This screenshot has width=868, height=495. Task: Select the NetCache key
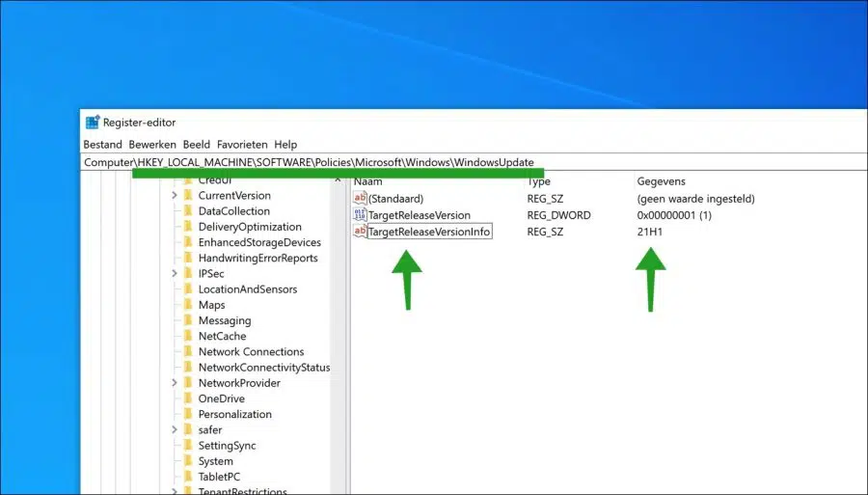coord(223,336)
